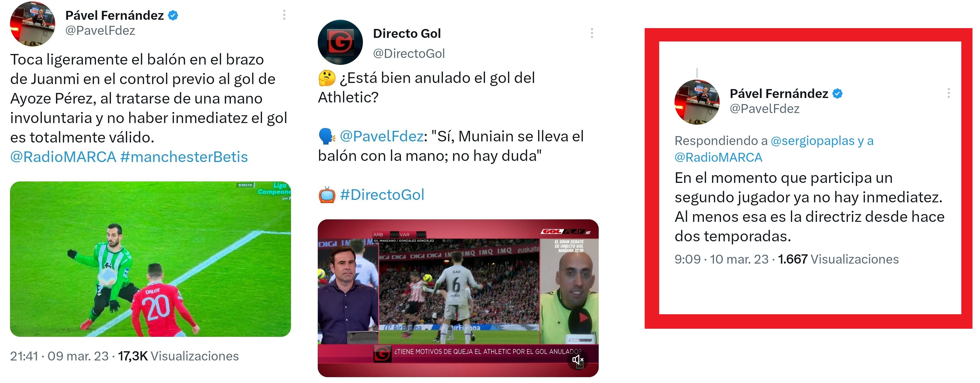The image size is (980, 383).
Task: Open the #DirectoGol hashtag
Action: [382, 195]
